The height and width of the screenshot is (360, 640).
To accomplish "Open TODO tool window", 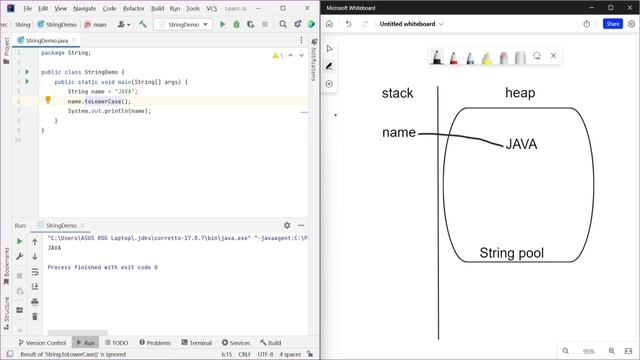I will point(116,343).
